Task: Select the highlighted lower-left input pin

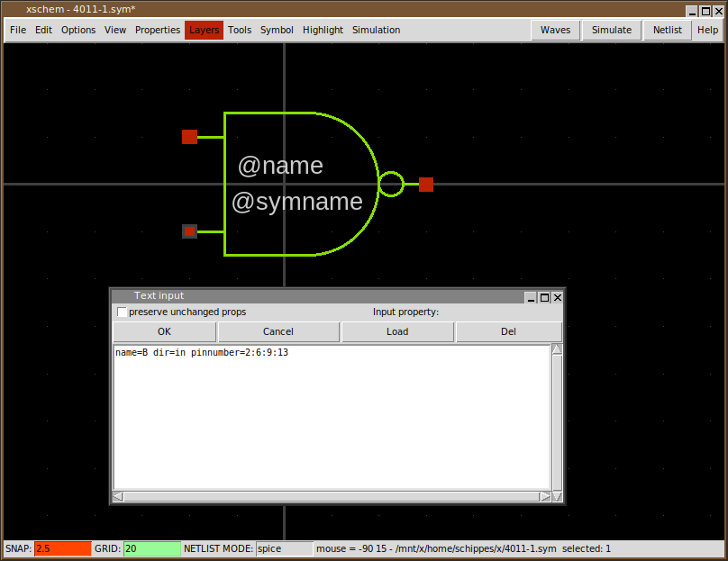Action: (189, 231)
